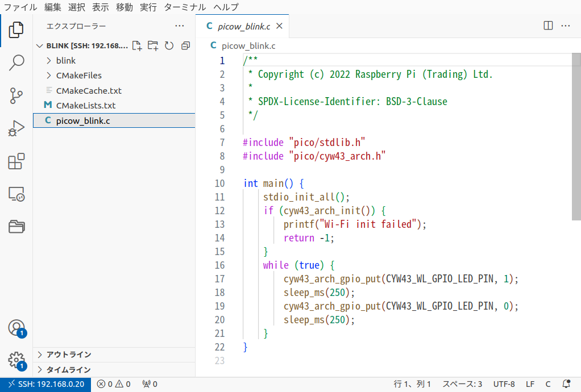Select the Remote Explorer icon
Screen dimensions: 581x392
pos(16,194)
